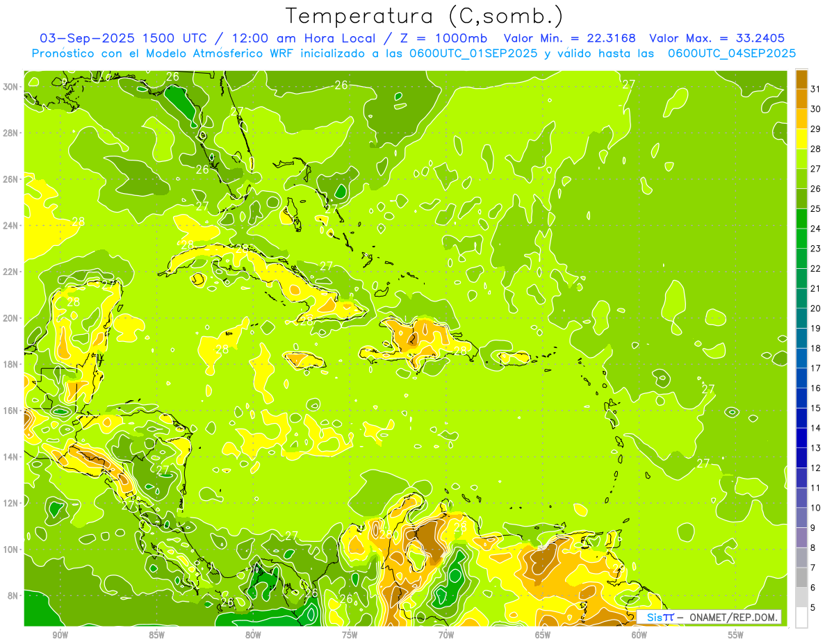Click the '24N' latitude axis label
This screenshot has height=644, width=834.
coord(10,226)
